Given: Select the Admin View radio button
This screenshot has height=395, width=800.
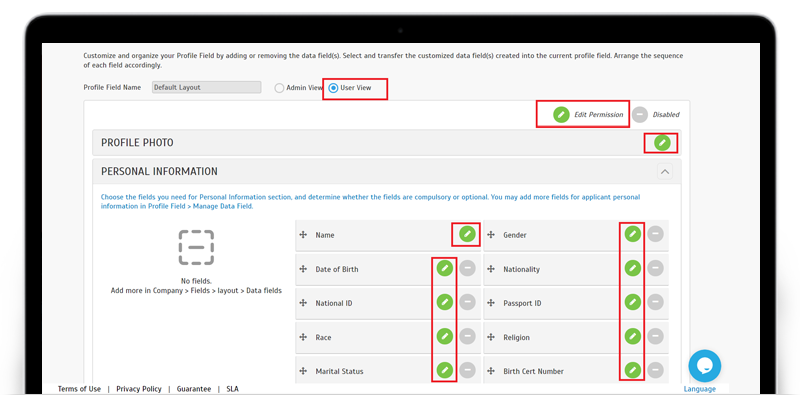Looking at the screenshot, I should [x=279, y=88].
